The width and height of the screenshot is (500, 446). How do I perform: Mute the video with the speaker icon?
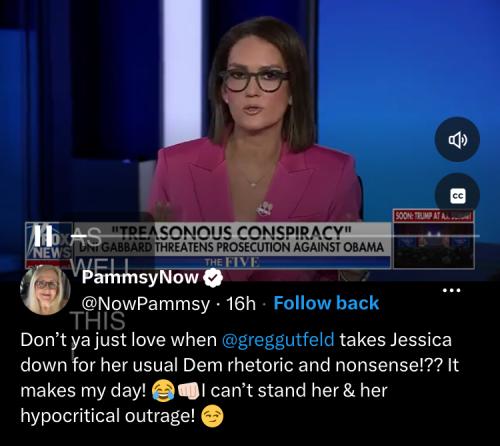(x=457, y=139)
